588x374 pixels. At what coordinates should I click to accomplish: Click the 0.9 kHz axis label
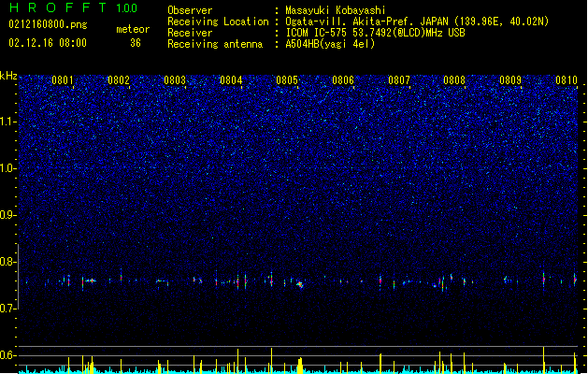click(7, 214)
